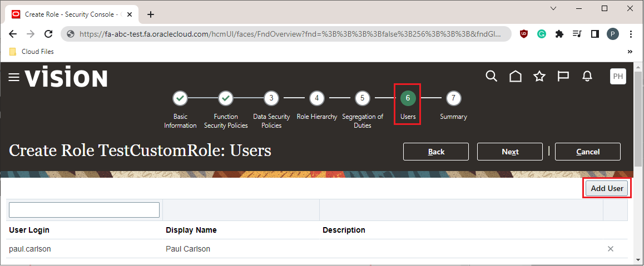Open the notifications bell

coord(587,77)
